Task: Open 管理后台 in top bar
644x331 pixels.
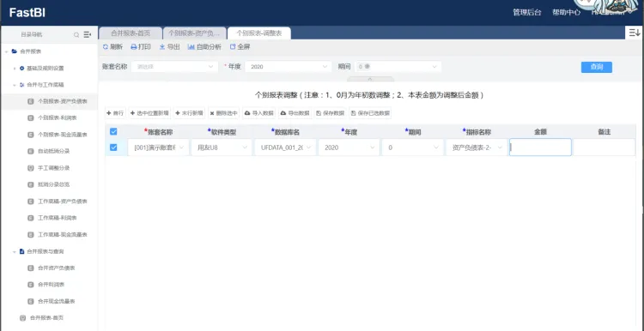Action: (527, 12)
